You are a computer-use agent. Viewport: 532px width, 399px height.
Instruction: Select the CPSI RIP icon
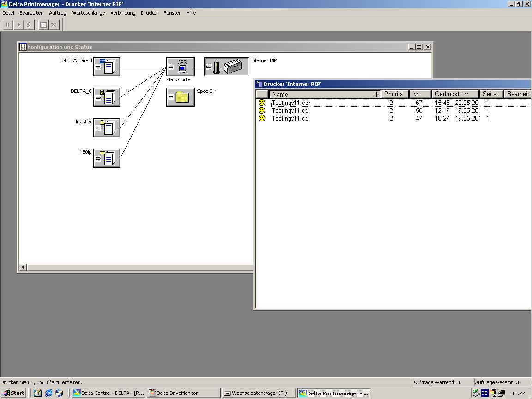point(181,66)
